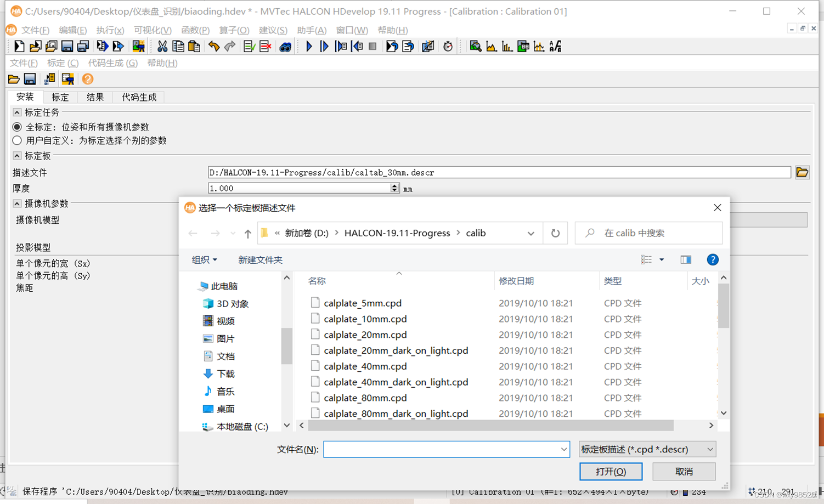The width and height of the screenshot is (824, 504).
Task: Open recent locations dropdown in file dialog
Action: (x=233, y=233)
